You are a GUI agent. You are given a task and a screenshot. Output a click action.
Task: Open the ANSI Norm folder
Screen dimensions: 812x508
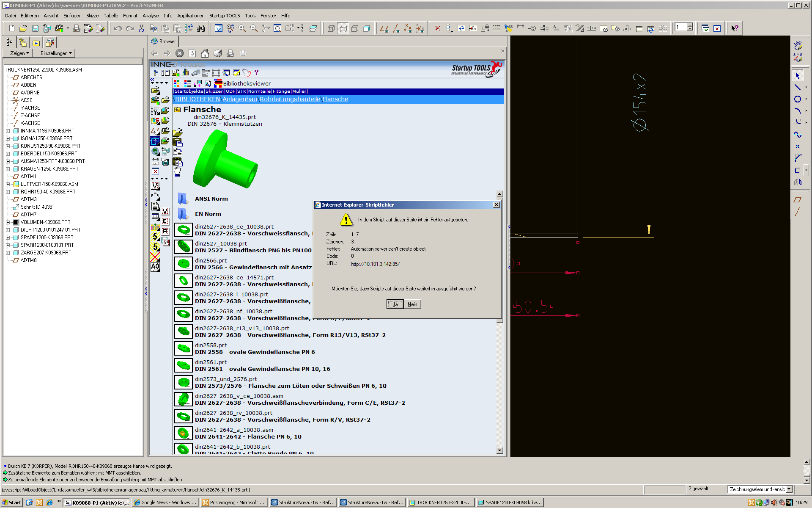(x=211, y=199)
